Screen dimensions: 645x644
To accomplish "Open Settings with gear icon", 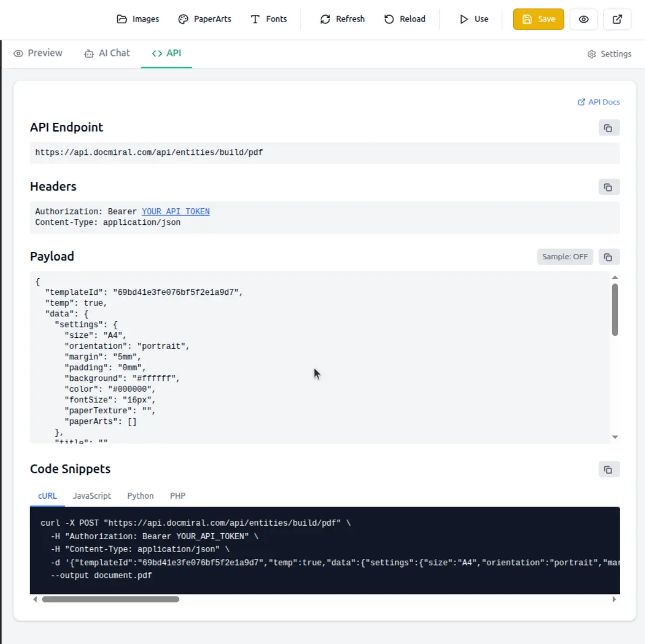I will point(609,54).
